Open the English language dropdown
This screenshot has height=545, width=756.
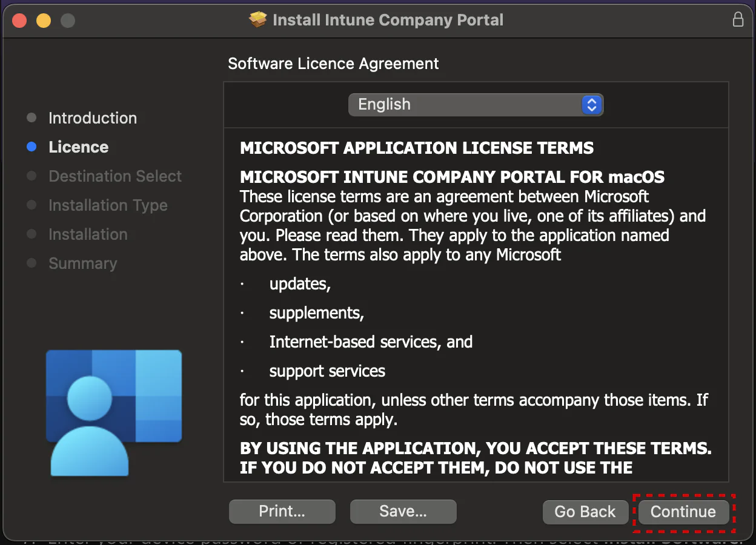(x=476, y=105)
